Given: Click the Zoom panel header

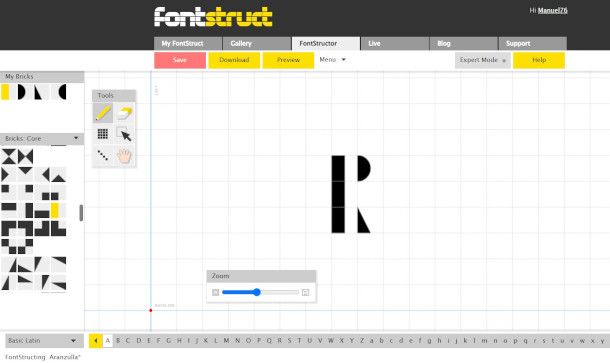Looking at the screenshot, I should pyautogui.click(x=261, y=276).
